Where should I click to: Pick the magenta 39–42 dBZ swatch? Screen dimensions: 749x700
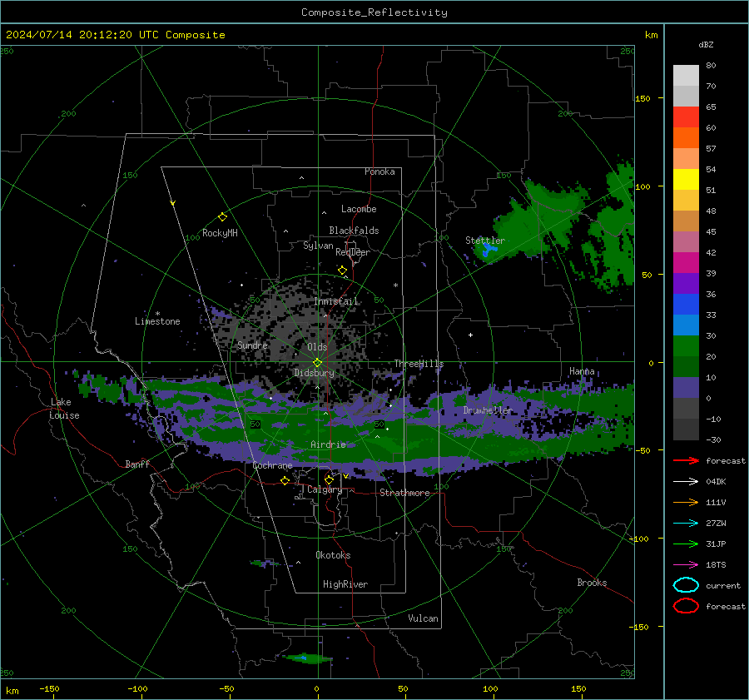point(686,263)
